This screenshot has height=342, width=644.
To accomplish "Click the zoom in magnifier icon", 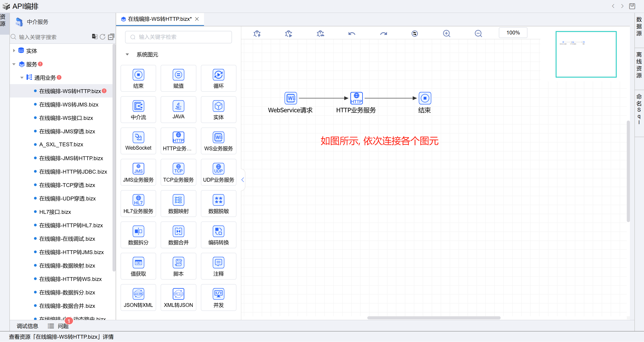I will point(446,34).
